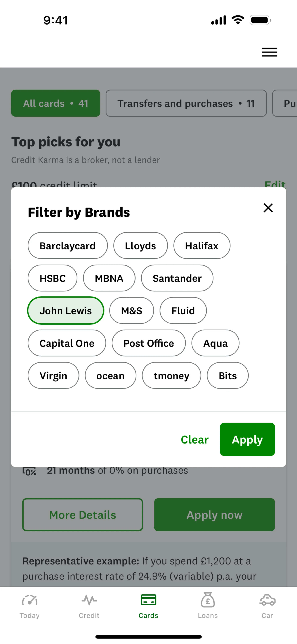
Task: Select the tmoney brand chip
Action: (x=171, y=375)
